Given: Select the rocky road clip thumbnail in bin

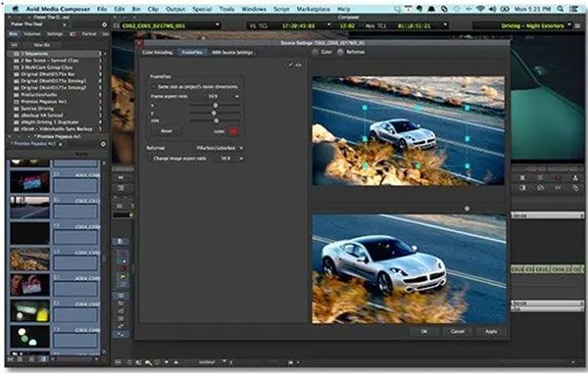Looking at the screenshot, I should (x=29, y=258).
